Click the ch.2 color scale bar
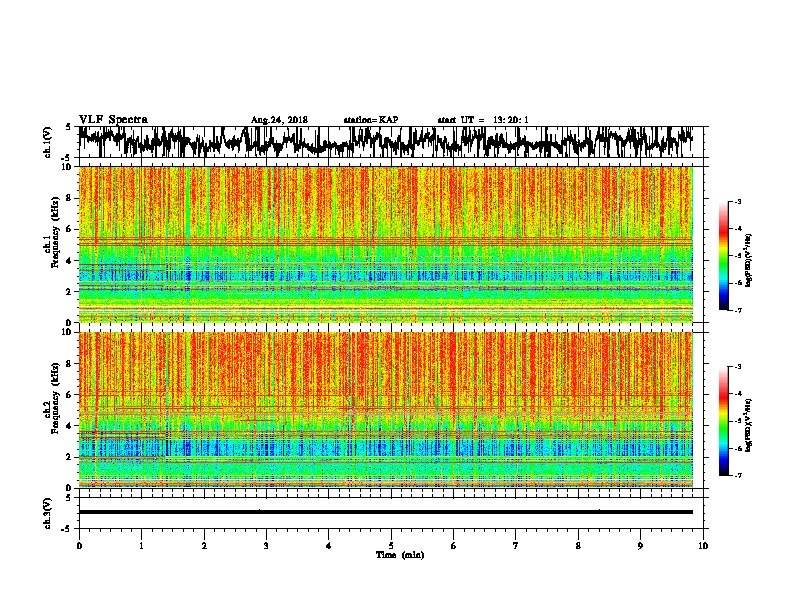792x612 pixels. 723,421
